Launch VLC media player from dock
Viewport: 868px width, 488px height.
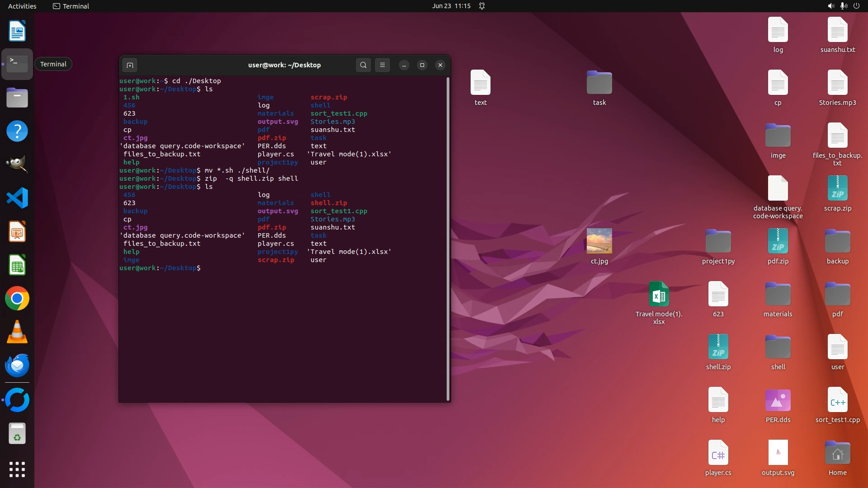point(17,332)
